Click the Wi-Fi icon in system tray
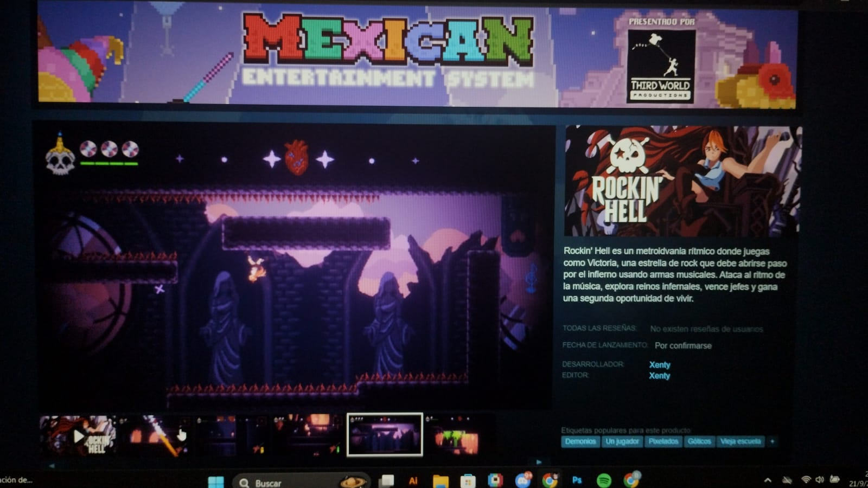The width and height of the screenshot is (868, 488). [x=806, y=480]
